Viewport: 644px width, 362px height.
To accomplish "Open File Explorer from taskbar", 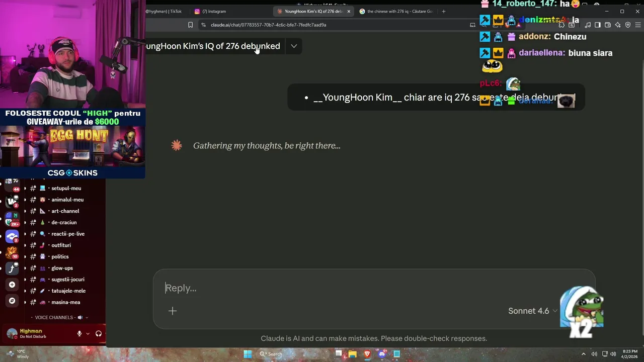I will pyautogui.click(x=353, y=354).
